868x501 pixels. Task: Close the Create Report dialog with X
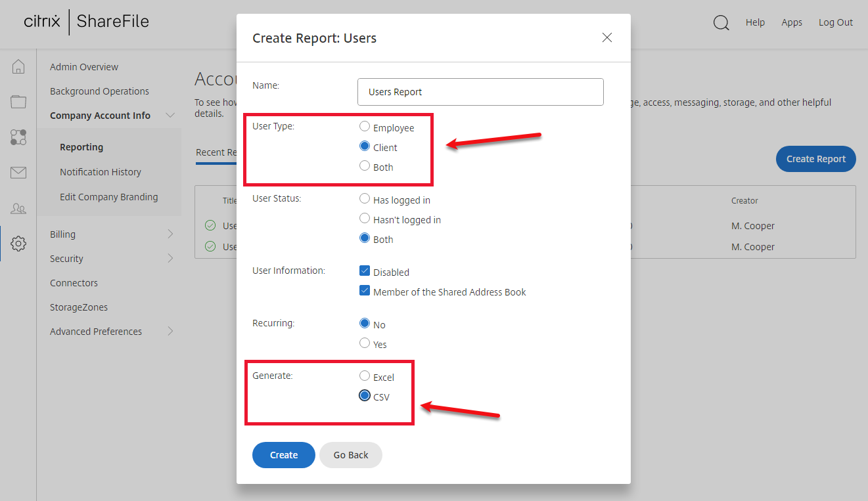coord(607,37)
